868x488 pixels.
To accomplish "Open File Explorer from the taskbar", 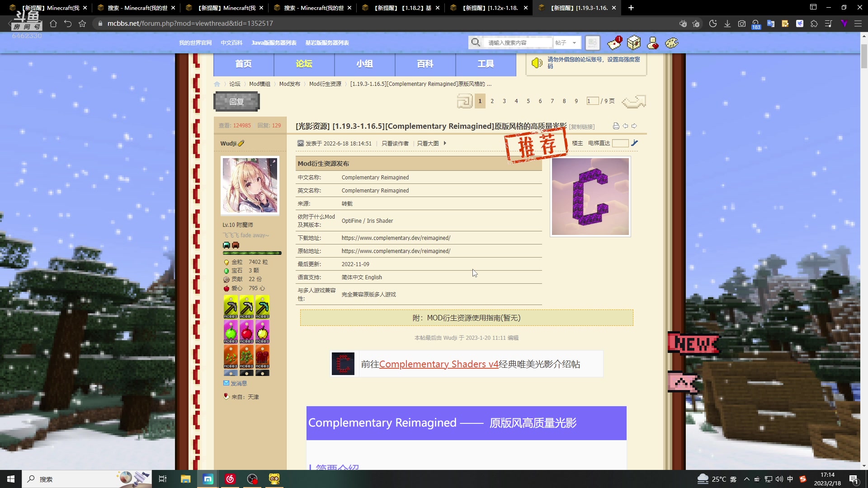I will [185, 479].
